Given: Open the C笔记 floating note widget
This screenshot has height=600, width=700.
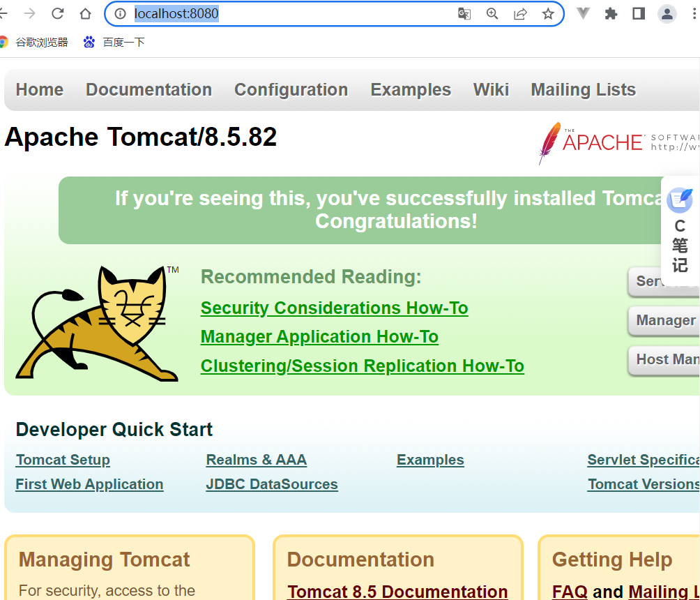Looking at the screenshot, I should click(x=680, y=230).
